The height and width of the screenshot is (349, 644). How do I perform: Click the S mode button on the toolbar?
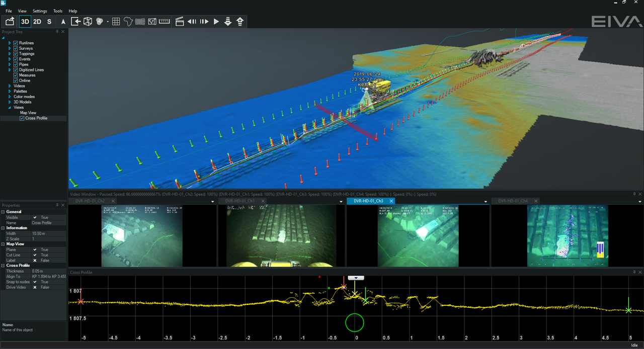(x=48, y=22)
